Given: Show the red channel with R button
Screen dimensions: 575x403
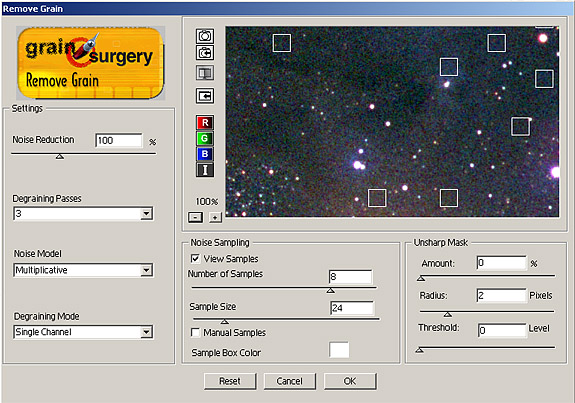Looking at the screenshot, I should (205, 122).
